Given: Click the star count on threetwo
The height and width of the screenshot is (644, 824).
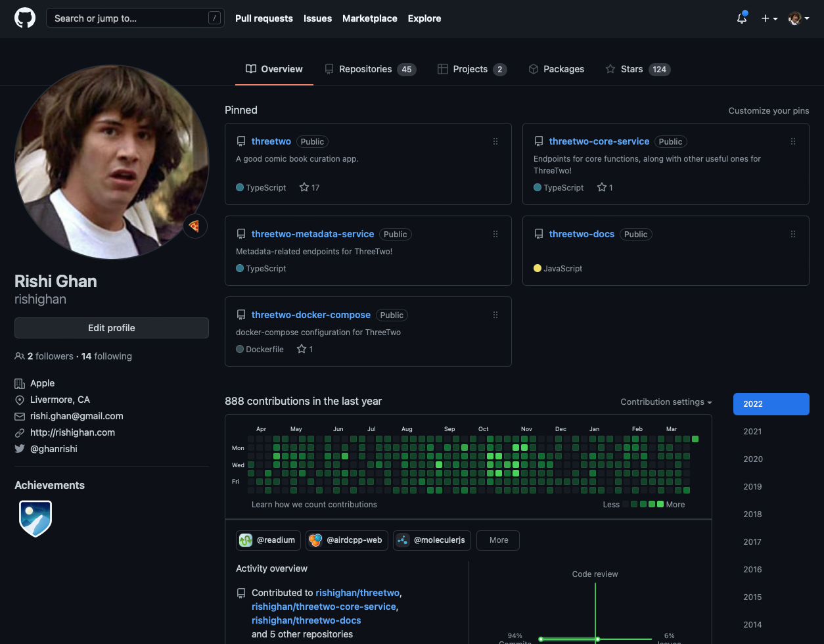Looking at the screenshot, I should (309, 187).
